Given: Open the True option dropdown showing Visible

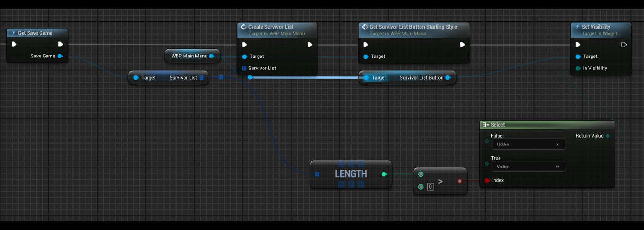Looking at the screenshot, I should click(x=529, y=167).
